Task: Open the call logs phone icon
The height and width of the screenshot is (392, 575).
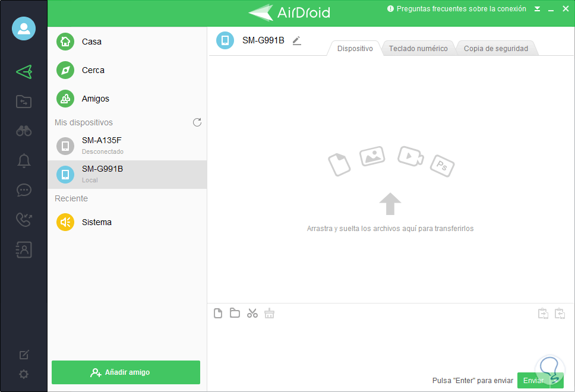Action: (x=24, y=220)
